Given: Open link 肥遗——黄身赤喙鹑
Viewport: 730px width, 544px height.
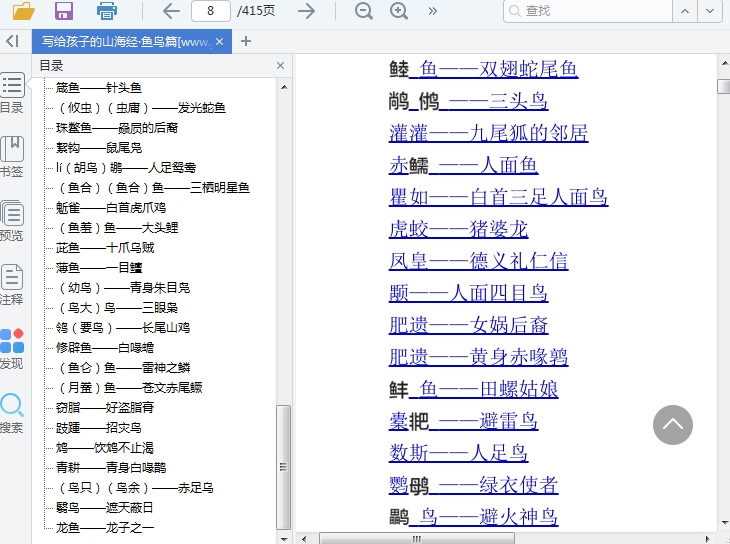Looking at the screenshot, I should click(479, 357).
